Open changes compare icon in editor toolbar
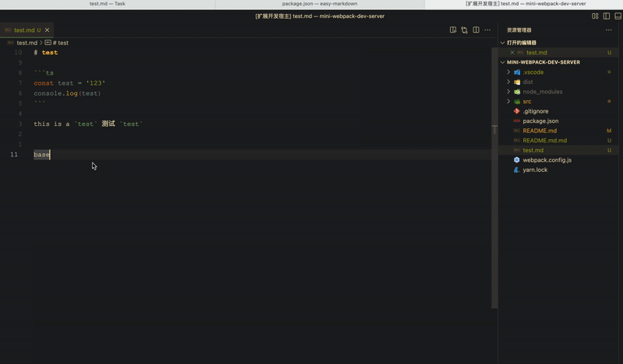Viewport: 623px width, 364px height. point(464,30)
